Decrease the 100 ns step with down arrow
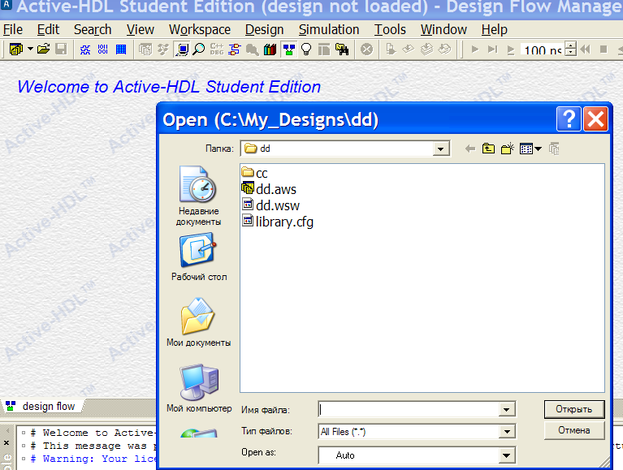Image resolution: width=623 pixels, height=470 pixels. [571, 53]
